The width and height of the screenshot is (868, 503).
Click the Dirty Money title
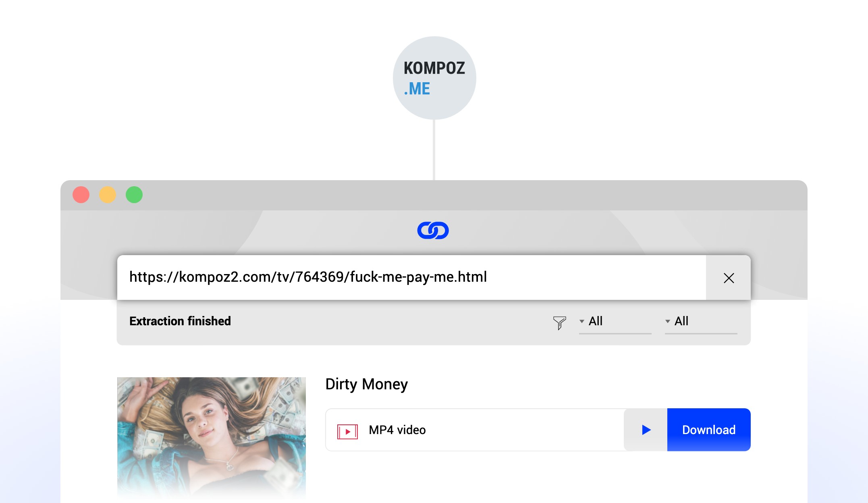tap(366, 385)
